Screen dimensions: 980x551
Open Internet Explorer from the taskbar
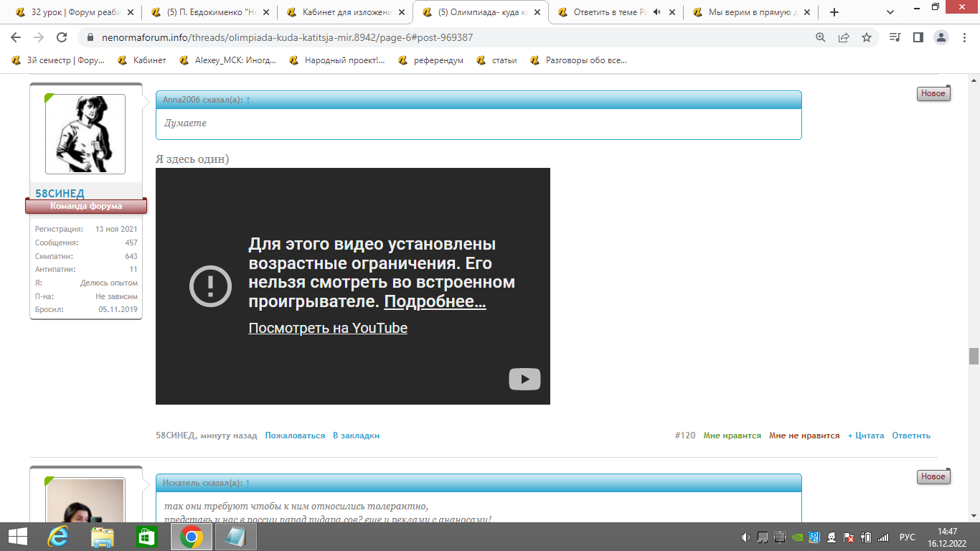click(58, 537)
